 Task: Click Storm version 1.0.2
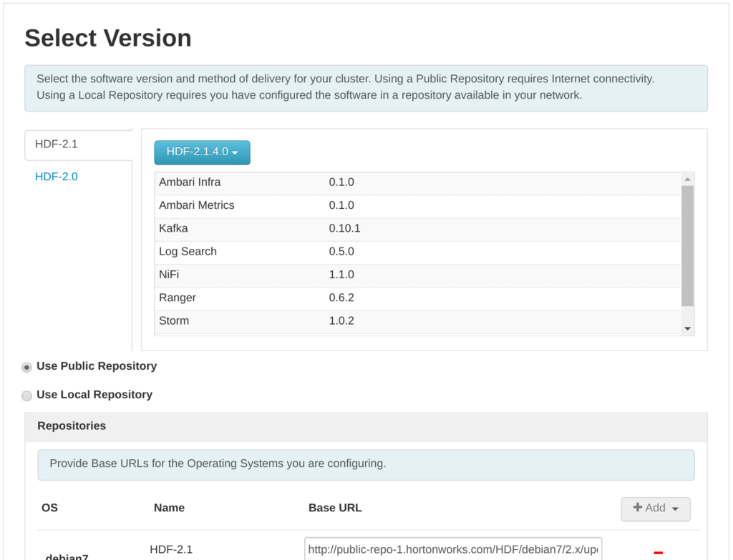click(341, 321)
